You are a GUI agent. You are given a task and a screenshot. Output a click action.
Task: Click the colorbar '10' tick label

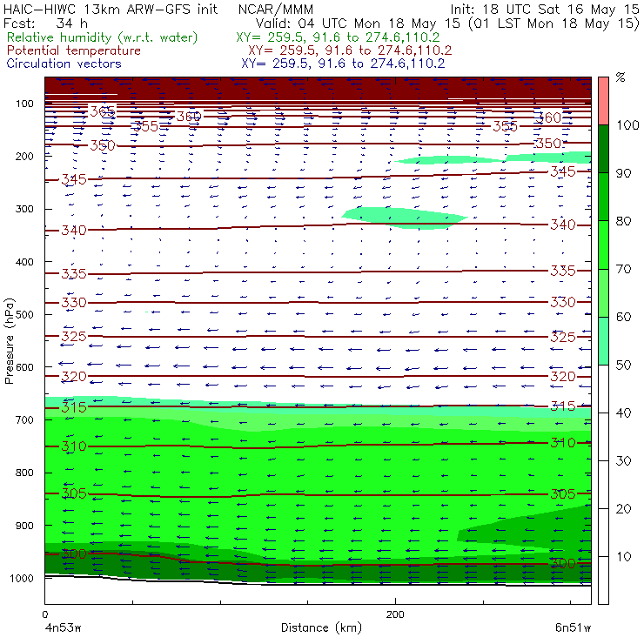click(x=623, y=557)
